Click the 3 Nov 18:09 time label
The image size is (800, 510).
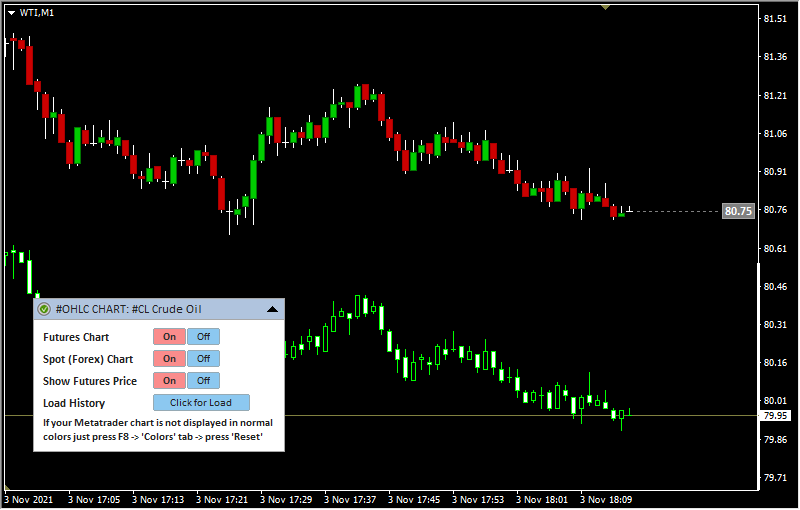coord(606,498)
